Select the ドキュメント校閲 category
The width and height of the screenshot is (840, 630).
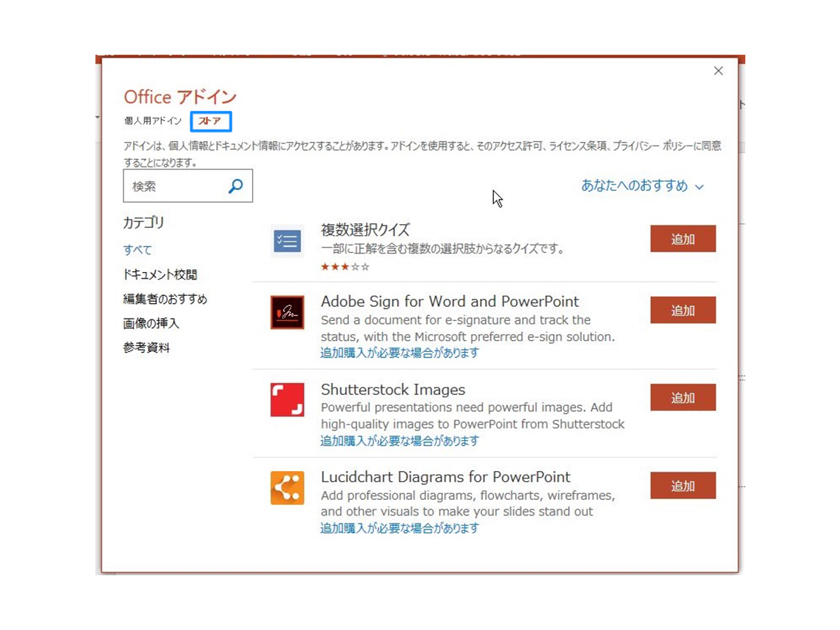coord(155,274)
